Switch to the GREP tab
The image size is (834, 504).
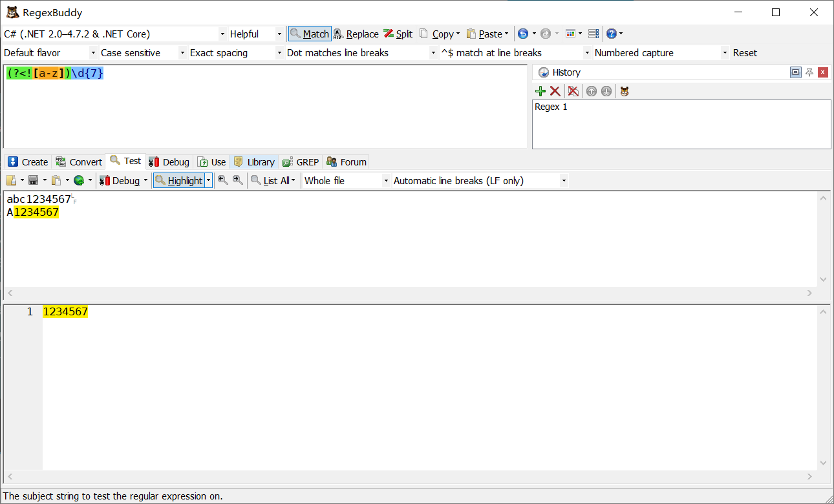pyautogui.click(x=301, y=162)
